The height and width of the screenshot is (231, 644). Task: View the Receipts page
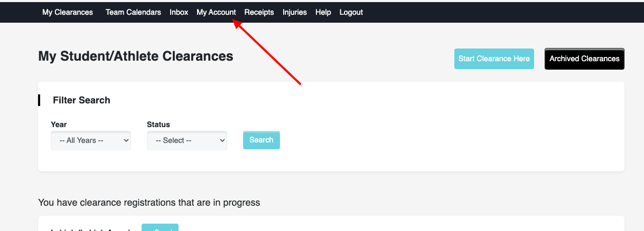tap(259, 12)
